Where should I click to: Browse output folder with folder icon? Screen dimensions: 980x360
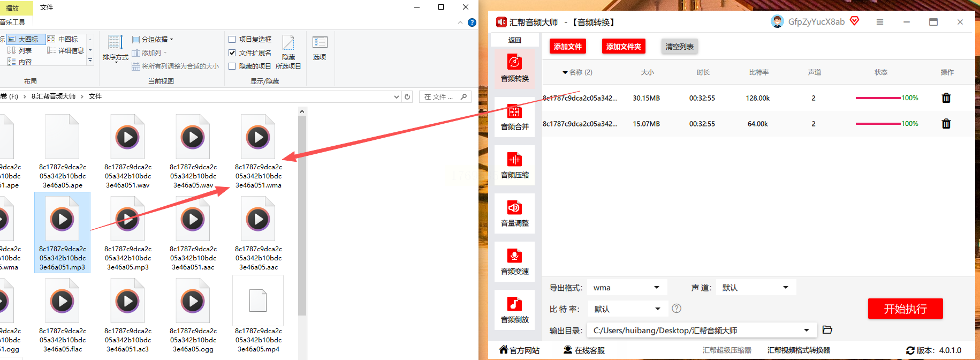(827, 330)
